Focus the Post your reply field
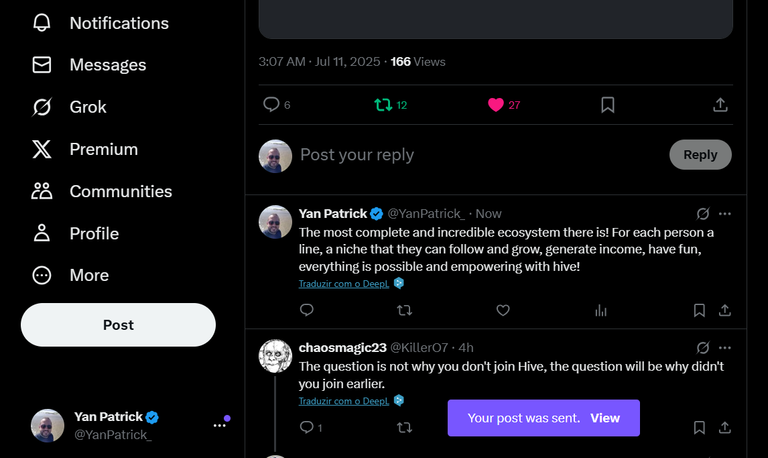Image resolution: width=768 pixels, height=458 pixels. (x=480, y=155)
